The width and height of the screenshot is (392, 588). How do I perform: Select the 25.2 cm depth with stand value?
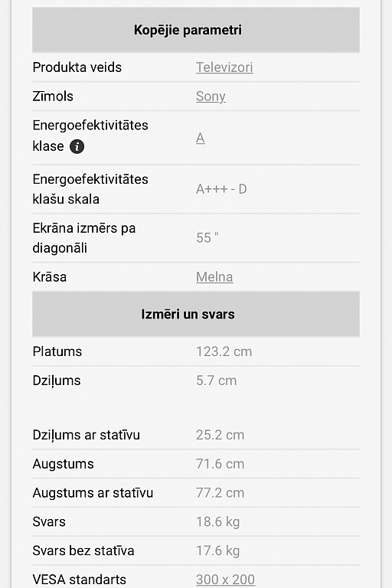[220, 435]
